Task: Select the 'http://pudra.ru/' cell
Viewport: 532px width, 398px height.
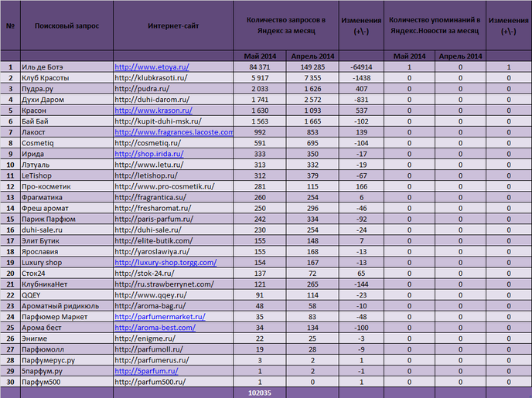Action: click(x=173, y=89)
